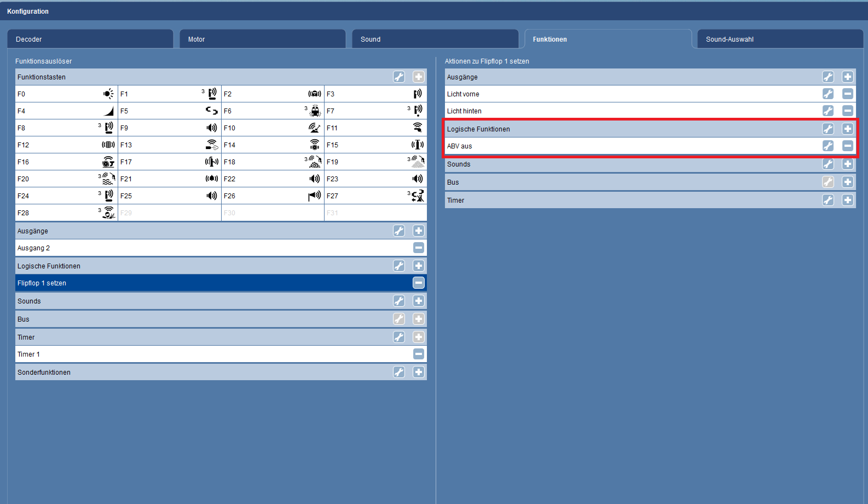The height and width of the screenshot is (504, 868).
Task: Select the Timer 1 row
Action: click(208, 354)
